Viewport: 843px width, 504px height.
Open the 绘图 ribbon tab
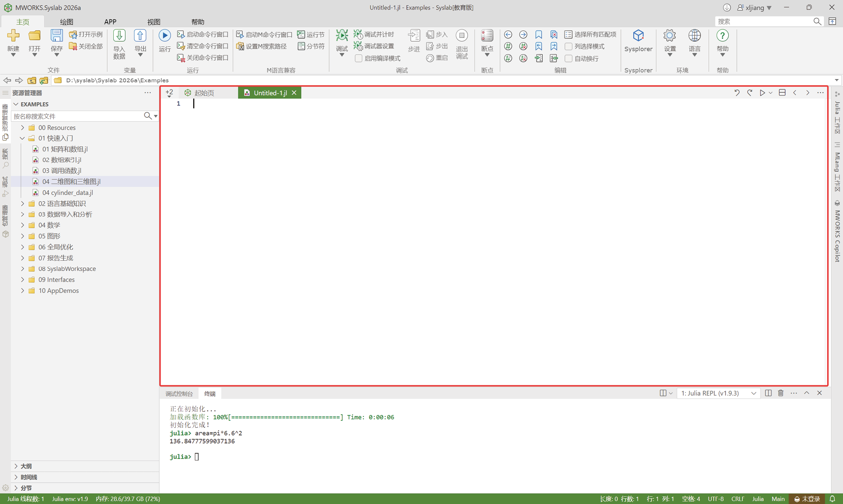click(x=66, y=22)
